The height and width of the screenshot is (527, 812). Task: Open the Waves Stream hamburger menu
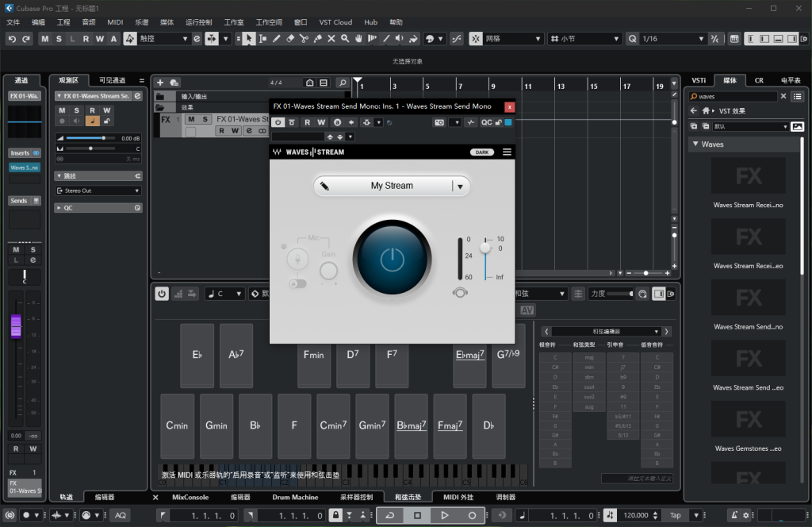[507, 152]
